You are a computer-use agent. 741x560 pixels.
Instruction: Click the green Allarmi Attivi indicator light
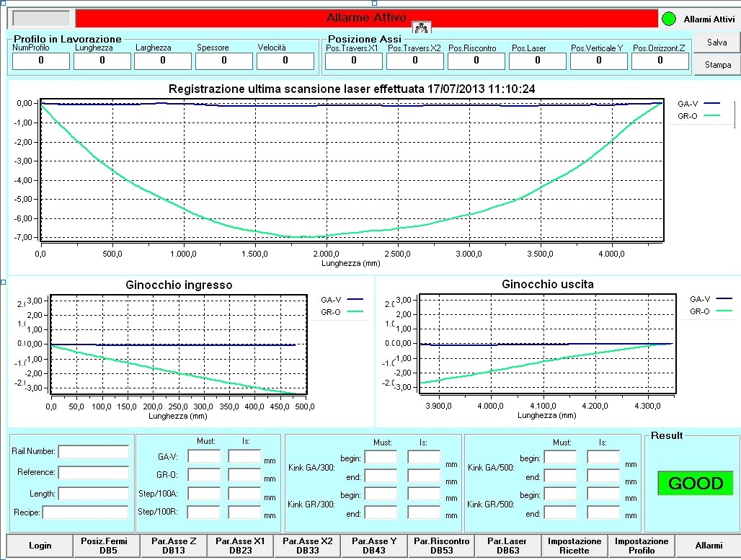pyautogui.click(x=669, y=19)
